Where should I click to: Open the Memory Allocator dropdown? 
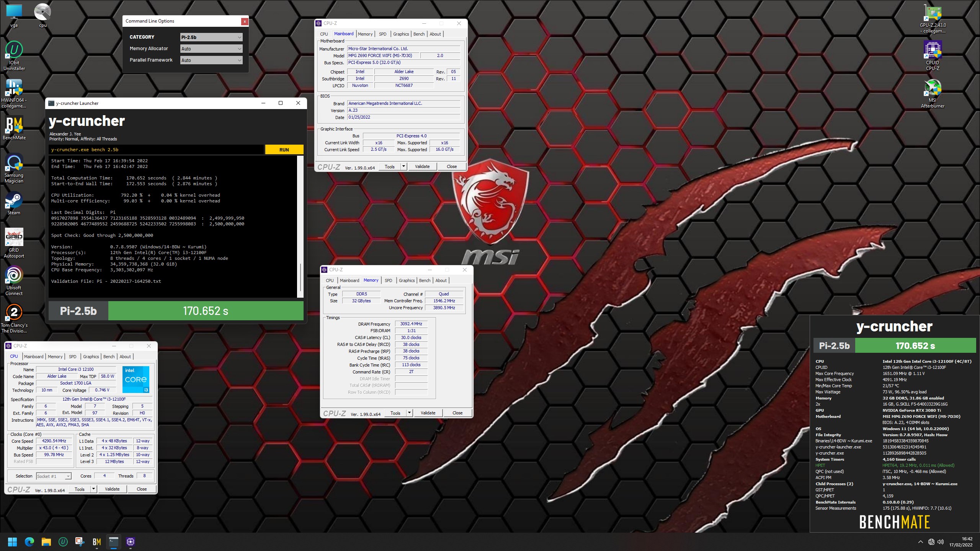click(x=211, y=49)
